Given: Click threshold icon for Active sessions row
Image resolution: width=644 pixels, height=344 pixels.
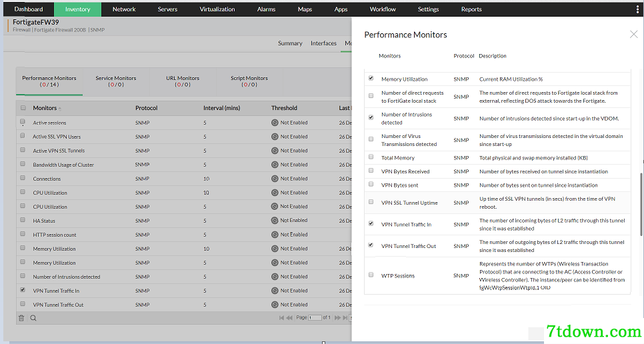Looking at the screenshot, I should (x=275, y=122).
